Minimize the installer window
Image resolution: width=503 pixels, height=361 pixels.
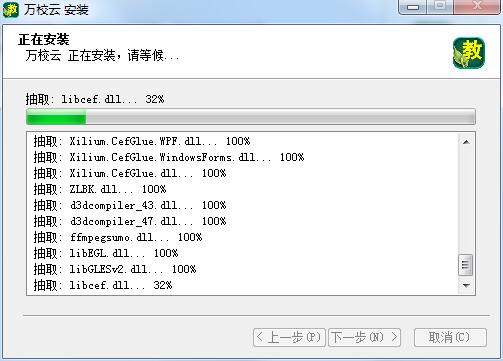[413, 7]
